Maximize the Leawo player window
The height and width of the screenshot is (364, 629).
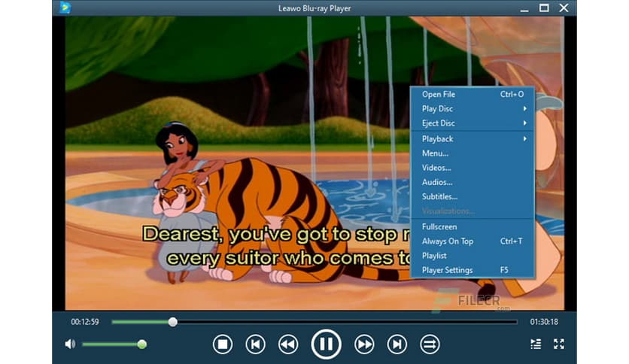pyautogui.click(x=544, y=8)
